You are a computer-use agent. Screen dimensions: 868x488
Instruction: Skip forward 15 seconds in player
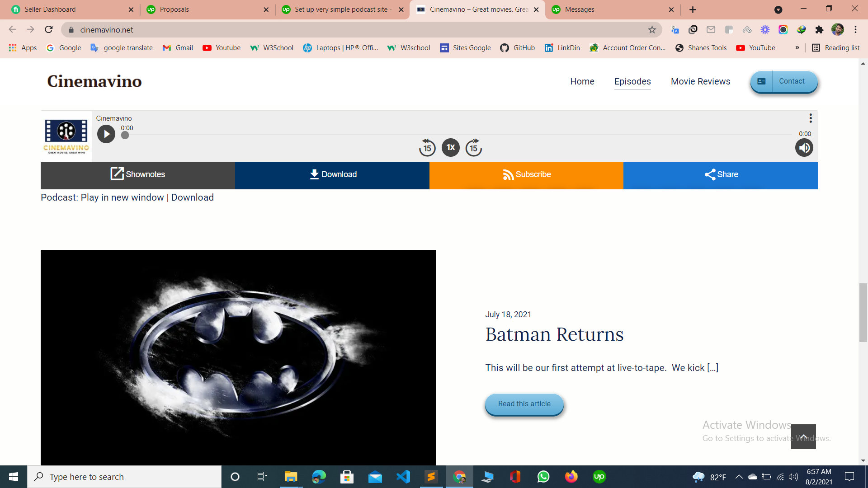click(474, 148)
